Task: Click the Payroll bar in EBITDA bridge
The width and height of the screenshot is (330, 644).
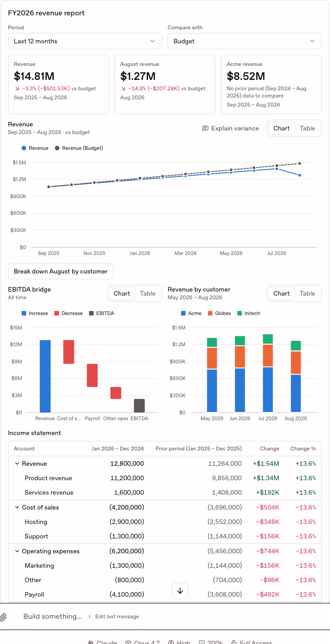Action: point(92,375)
